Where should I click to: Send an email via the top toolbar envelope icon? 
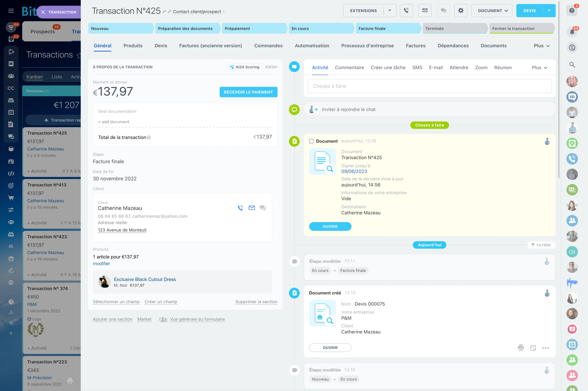point(425,10)
